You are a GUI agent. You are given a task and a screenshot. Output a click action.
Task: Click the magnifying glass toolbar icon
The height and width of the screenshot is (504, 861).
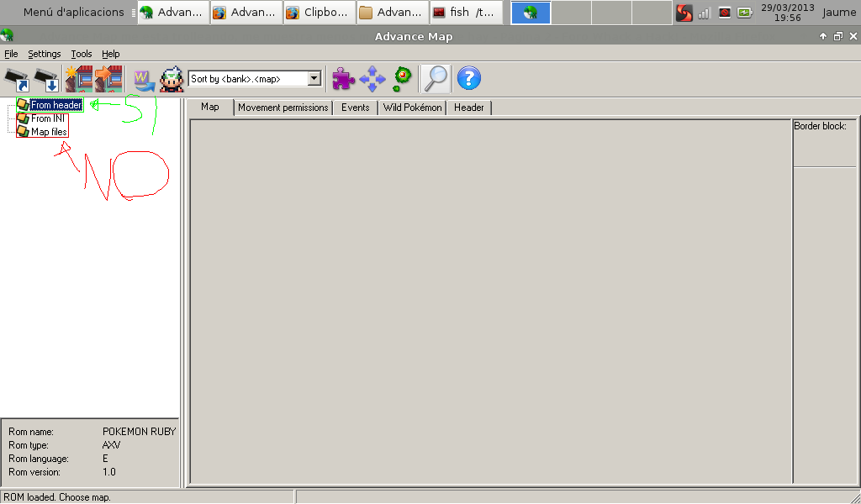point(436,79)
